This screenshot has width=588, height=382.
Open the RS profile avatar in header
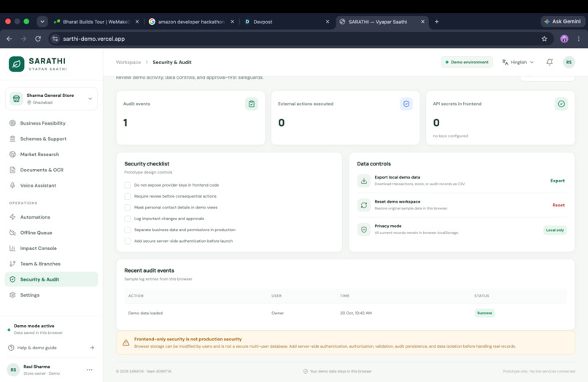click(569, 62)
